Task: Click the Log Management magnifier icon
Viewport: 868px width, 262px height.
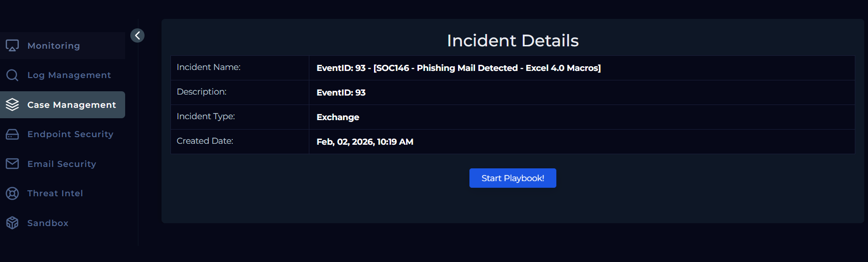Action: 12,75
